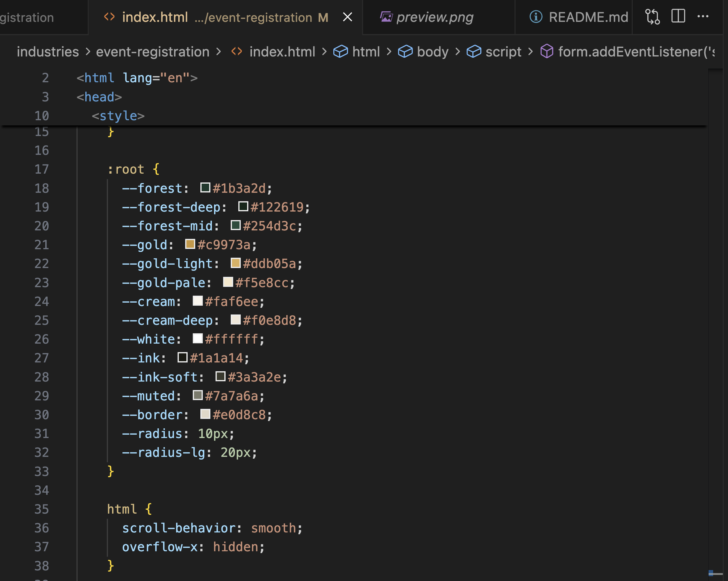Viewport: 728px width, 581px height.
Task: Click the purple form.addEventListener method icon
Action: (x=546, y=52)
